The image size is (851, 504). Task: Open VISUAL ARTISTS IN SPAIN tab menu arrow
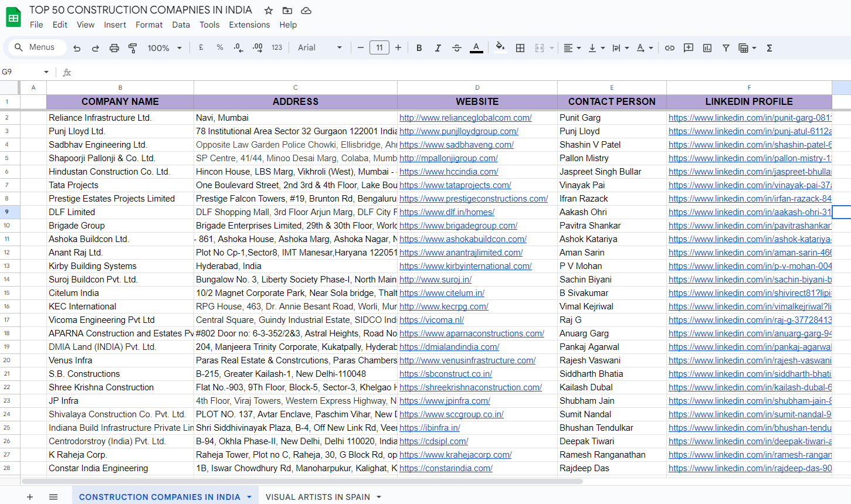click(379, 497)
